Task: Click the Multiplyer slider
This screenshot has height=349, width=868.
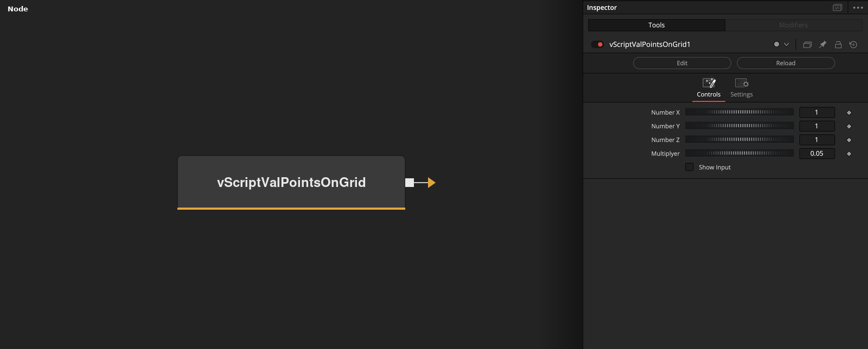Action: [739, 153]
